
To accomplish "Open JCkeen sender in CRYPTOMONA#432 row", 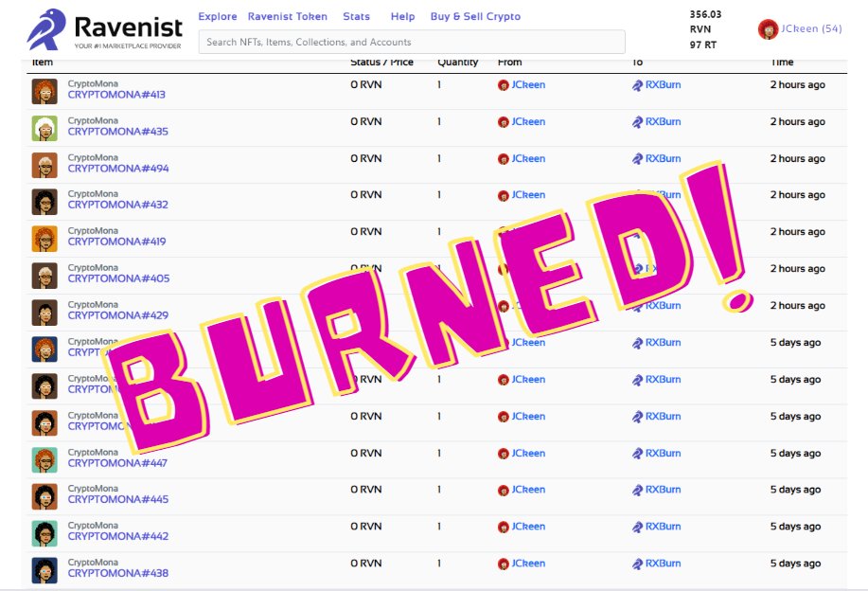I will 528,195.
